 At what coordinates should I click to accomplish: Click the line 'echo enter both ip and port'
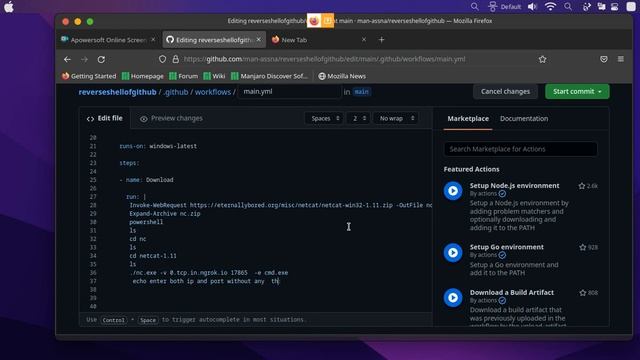(x=206, y=281)
